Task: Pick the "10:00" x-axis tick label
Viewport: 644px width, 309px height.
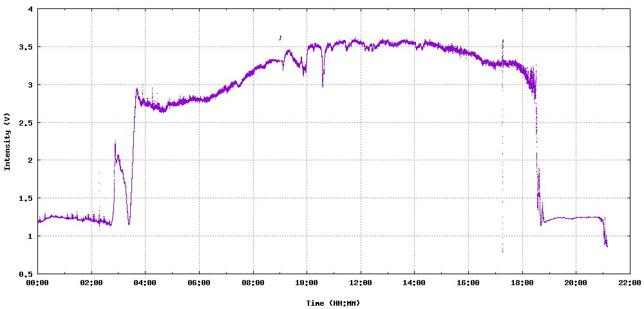Action: point(307,283)
